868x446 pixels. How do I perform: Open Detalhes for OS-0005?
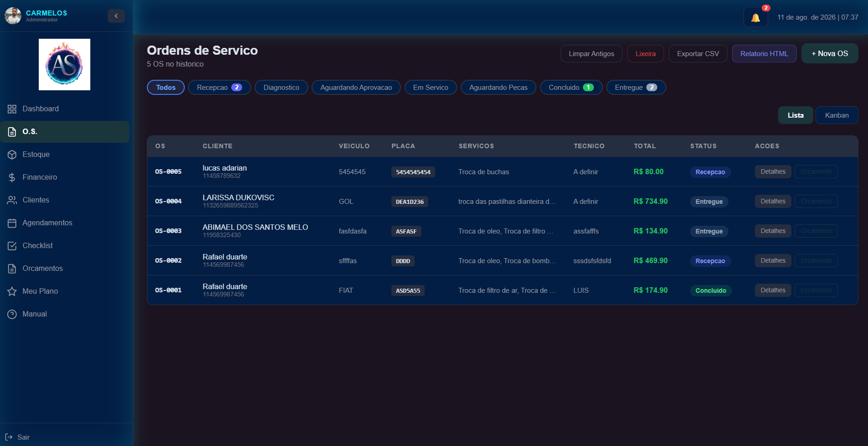click(773, 172)
